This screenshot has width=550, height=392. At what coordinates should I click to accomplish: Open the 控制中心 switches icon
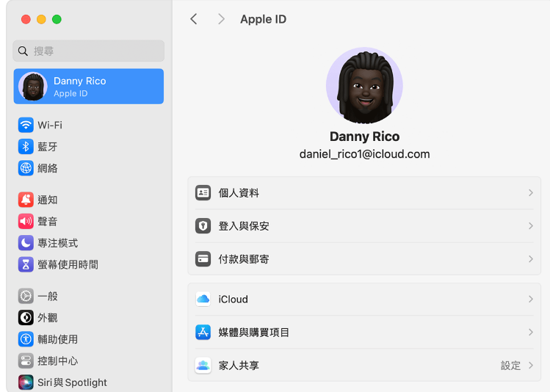[x=26, y=360]
